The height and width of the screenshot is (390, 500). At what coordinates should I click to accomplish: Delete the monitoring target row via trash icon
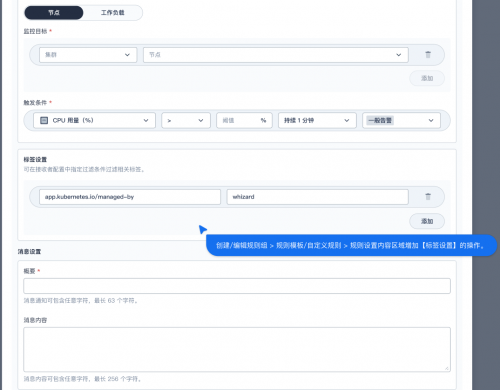(428, 54)
